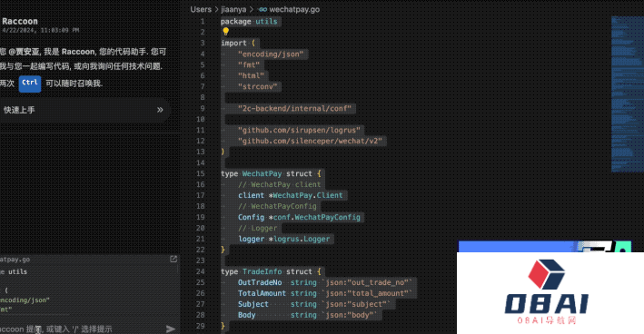This screenshot has width=644, height=334.
Task: Click the @贾安亚 mention in greeting
Action: pos(25,52)
